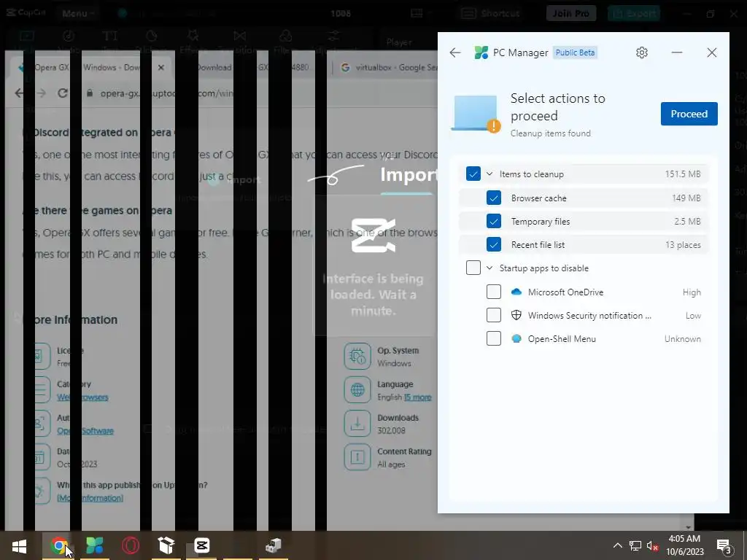Check Windows Security notification checkbox
This screenshot has height=560, width=747.
pyautogui.click(x=494, y=315)
